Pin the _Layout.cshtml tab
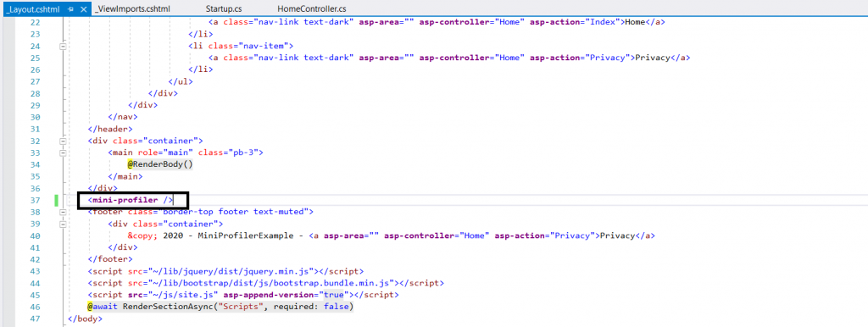This screenshot has width=868, height=327. (70, 9)
